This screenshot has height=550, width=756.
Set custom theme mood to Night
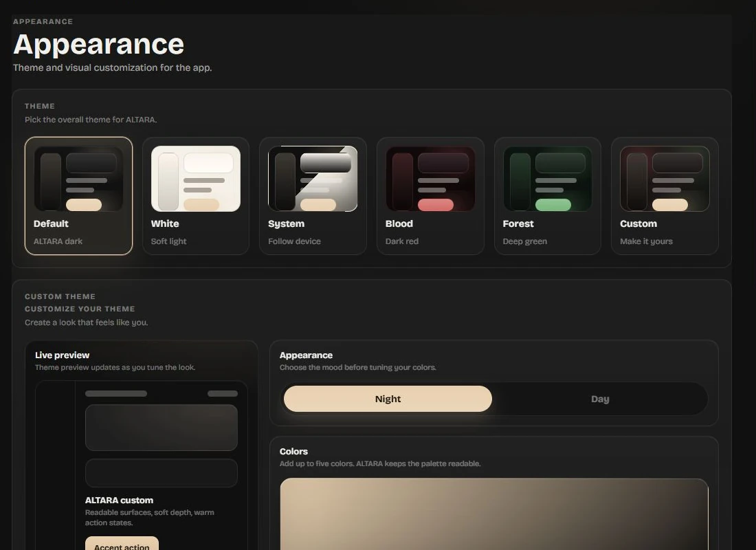pos(388,399)
